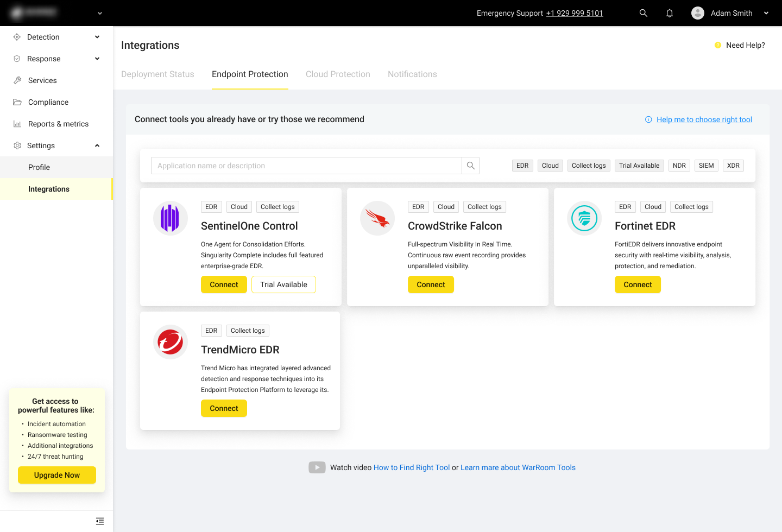Screen dimensions: 782x532
Task: Open How to Find Right Tool link
Action: click(412, 467)
